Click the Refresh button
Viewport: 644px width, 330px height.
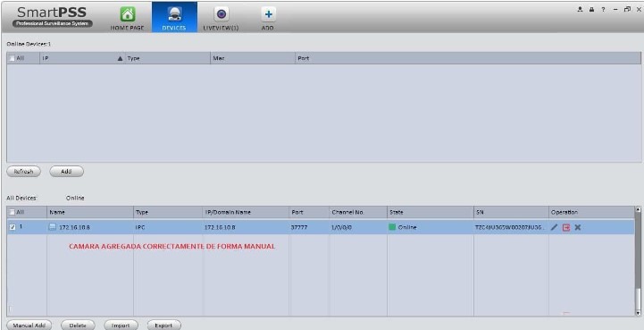click(x=23, y=172)
